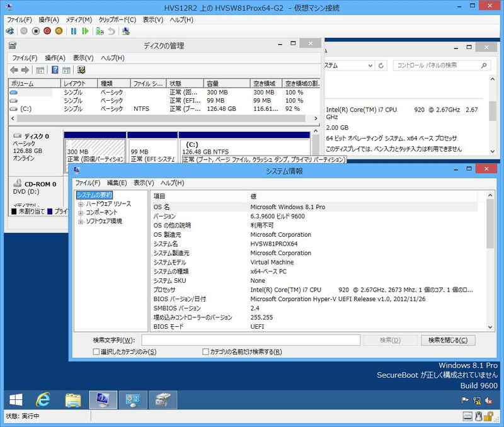Click the lock icon in VM status bar
The image size is (504, 427).
point(489,416)
